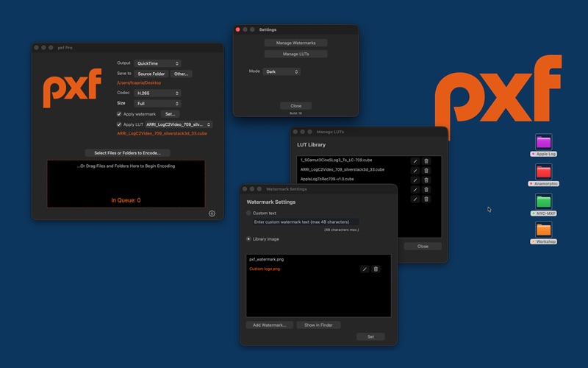Select ARRI_LogC2Video_709_silverstack3d_33.cube in LUT Library list

(x=342, y=170)
